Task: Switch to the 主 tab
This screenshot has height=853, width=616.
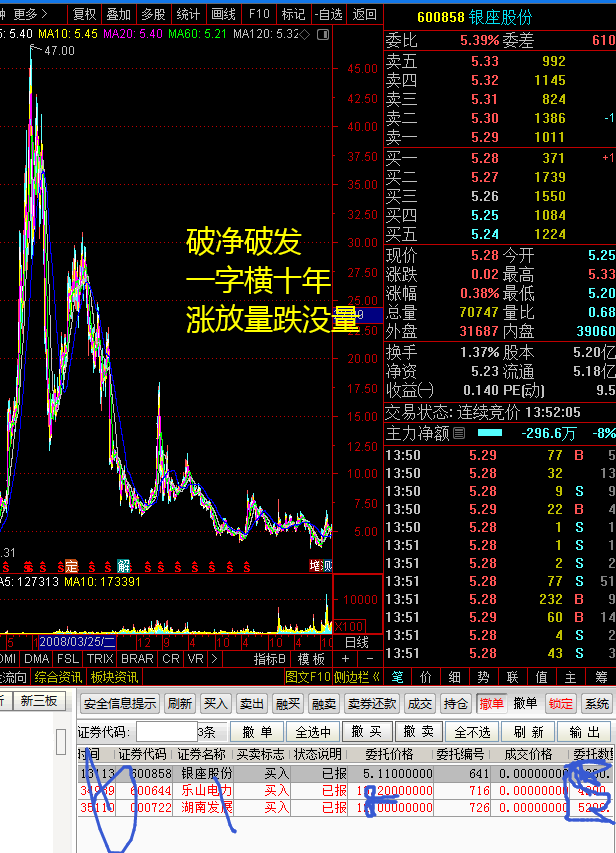Action: tap(570, 677)
